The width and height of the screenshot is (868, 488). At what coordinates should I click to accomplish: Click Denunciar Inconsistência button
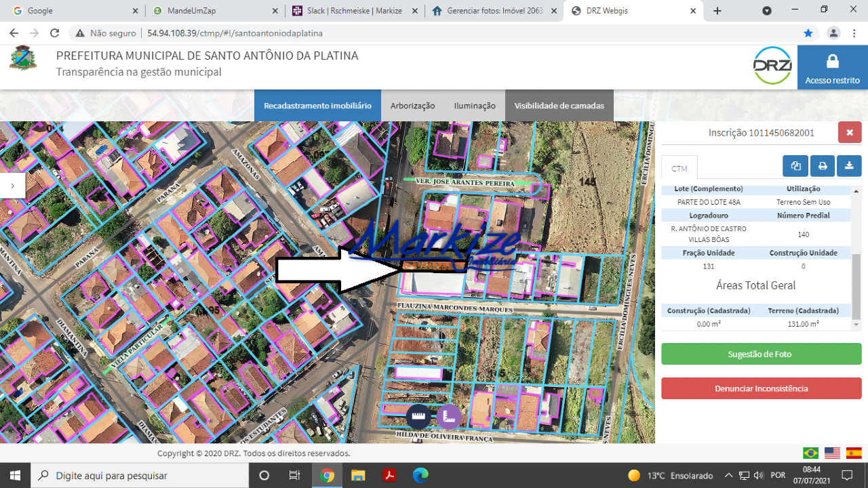click(762, 388)
